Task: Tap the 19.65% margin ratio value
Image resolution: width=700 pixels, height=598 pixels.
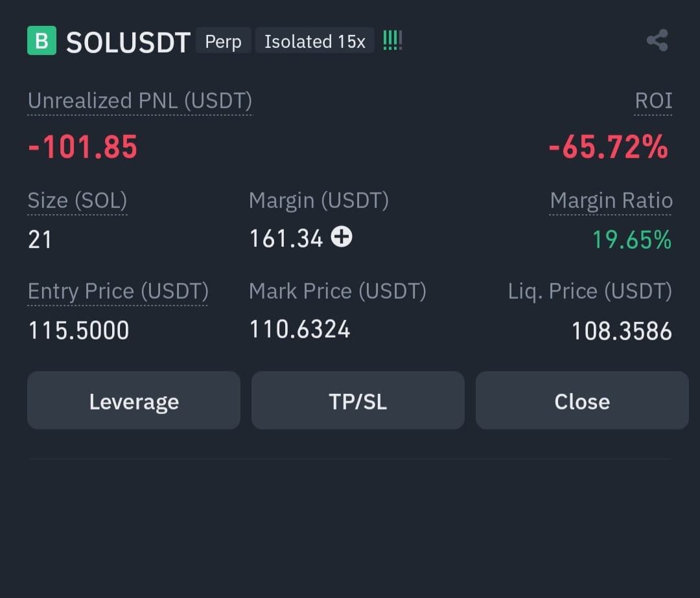Action: pos(632,240)
